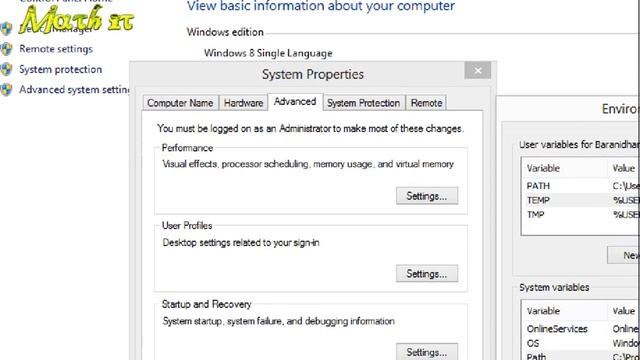Select the TMP user variable row
The image size is (640, 360).
point(580,214)
